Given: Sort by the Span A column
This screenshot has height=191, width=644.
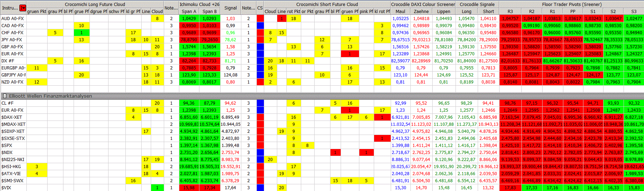Looking at the screenshot, I should coord(189,11).
